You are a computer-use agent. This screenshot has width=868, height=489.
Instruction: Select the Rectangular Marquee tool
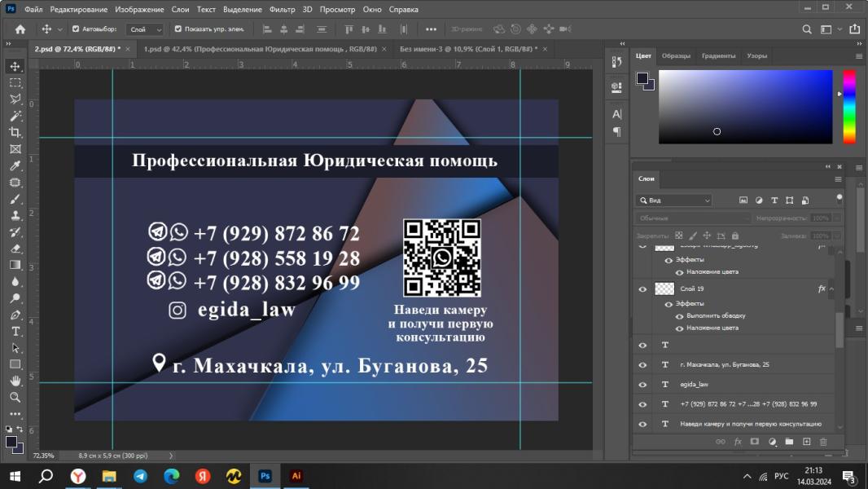(x=15, y=83)
